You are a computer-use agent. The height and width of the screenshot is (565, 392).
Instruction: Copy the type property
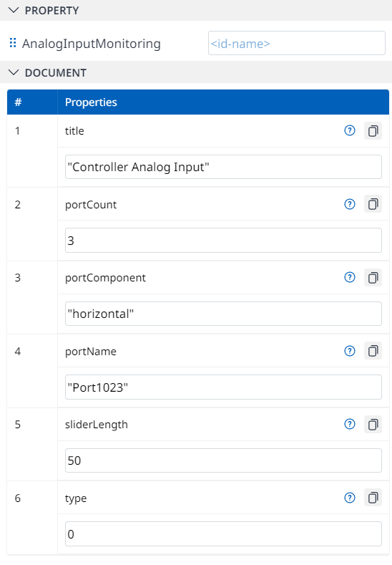[x=373, y=498]
